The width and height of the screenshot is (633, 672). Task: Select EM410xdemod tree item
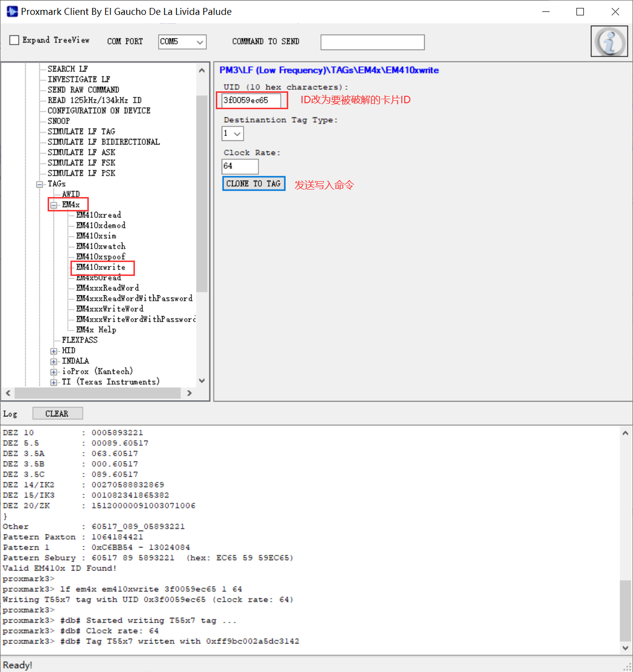tap(101, 225)
